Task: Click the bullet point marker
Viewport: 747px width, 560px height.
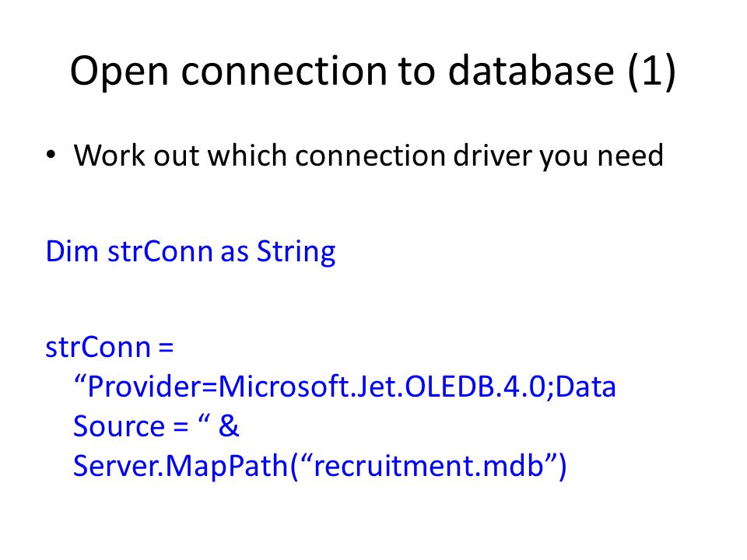Action: (51, 154)
